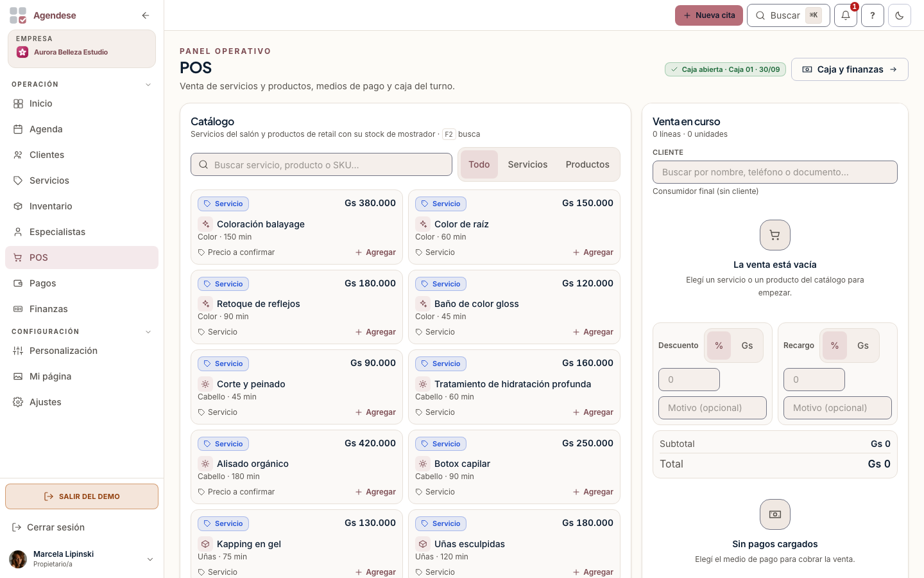Open Caja y finanzas link
Viewport: 924px width, 578px height.
850,69
